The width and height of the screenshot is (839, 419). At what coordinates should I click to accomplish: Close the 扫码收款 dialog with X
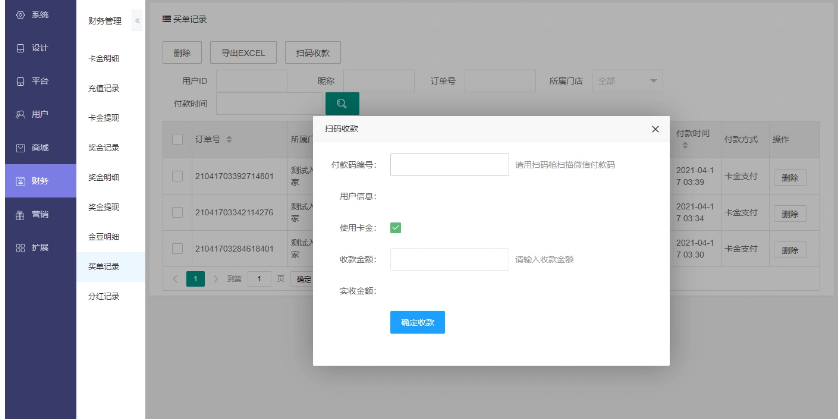(x=655, y=129)
